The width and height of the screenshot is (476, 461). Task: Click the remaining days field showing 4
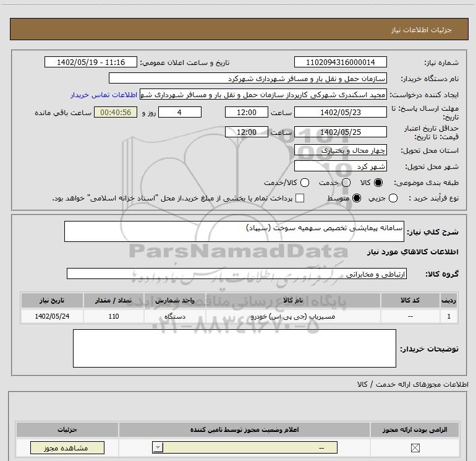click(180, 112)
